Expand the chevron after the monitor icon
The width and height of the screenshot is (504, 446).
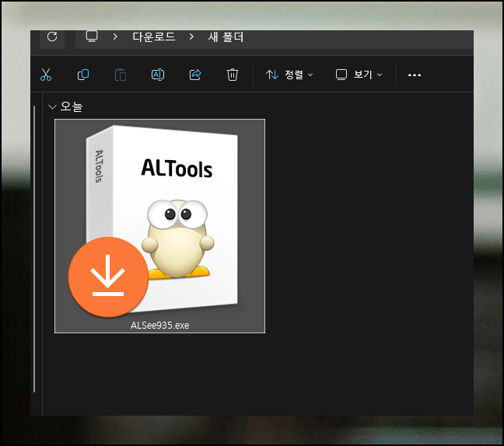pyautogui.click(x=115, y=37)
